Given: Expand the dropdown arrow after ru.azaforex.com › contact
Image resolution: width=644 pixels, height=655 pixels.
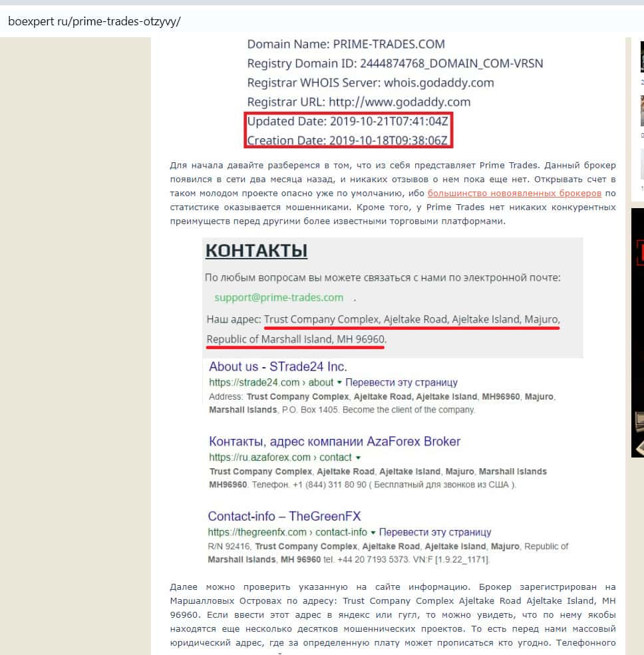Looking at the screenshot, I should pyautogui.click(x=358, y=458).
